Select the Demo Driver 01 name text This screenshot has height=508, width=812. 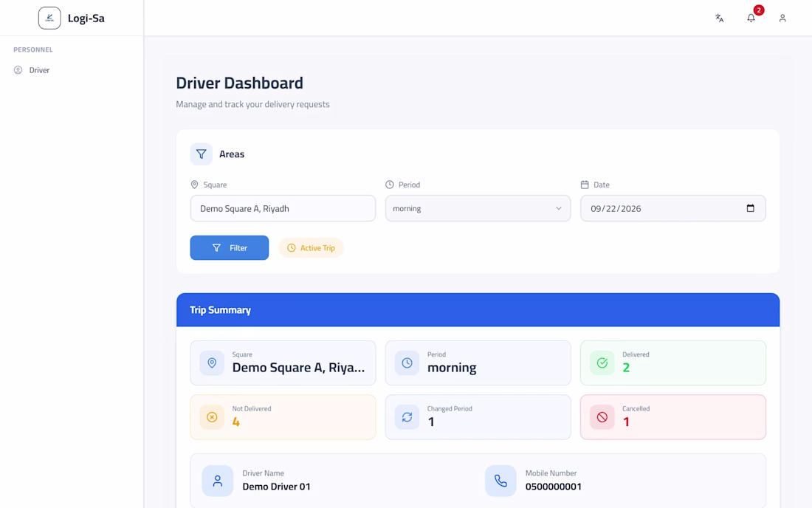coord(277,487)
